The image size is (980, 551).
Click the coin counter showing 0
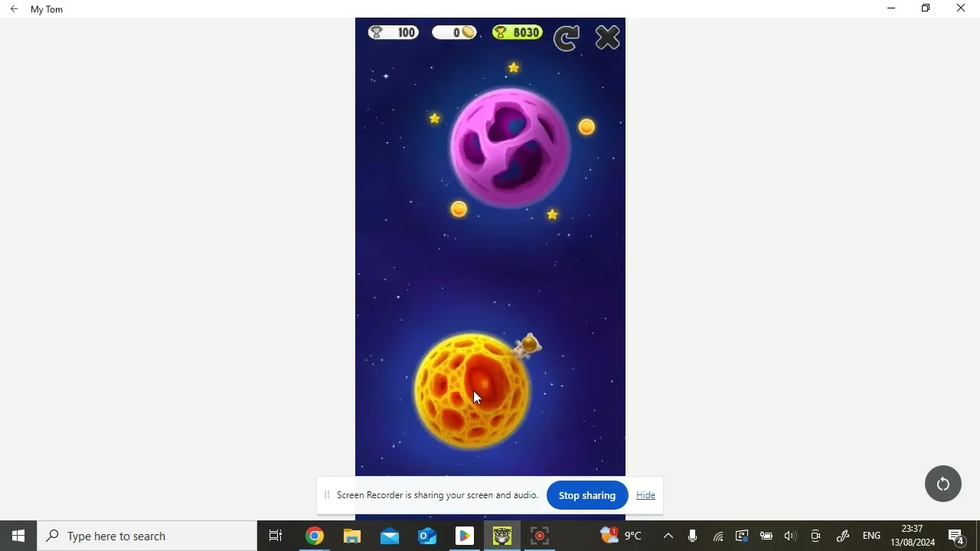[455, 33]
